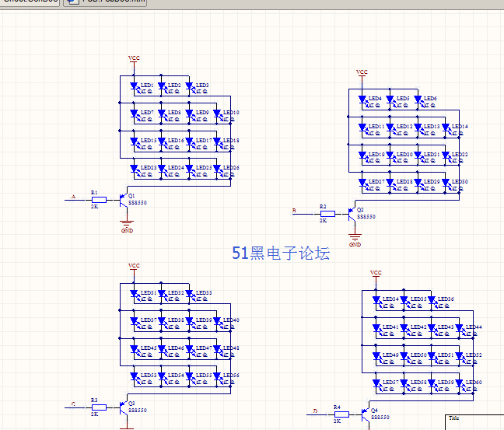Click the LED29 designator text

432,182
